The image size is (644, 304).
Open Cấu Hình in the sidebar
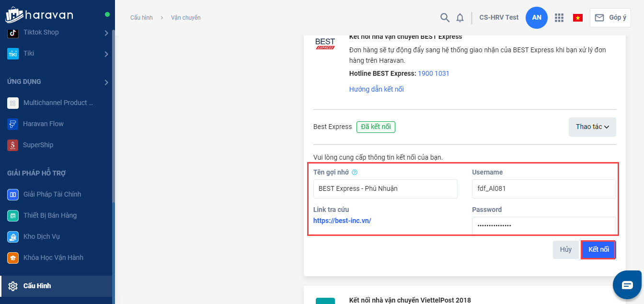(37, 286)
